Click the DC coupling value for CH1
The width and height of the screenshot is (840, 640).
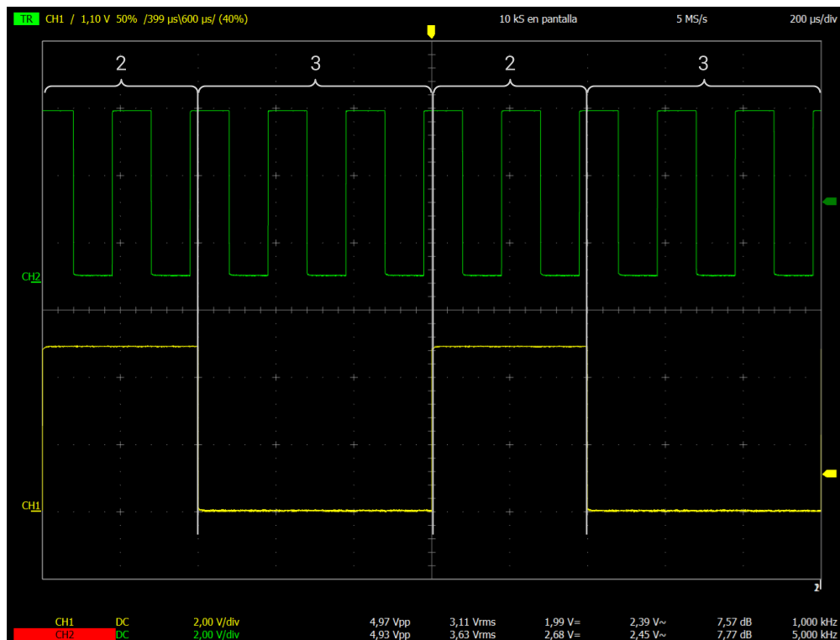[122, 622]
